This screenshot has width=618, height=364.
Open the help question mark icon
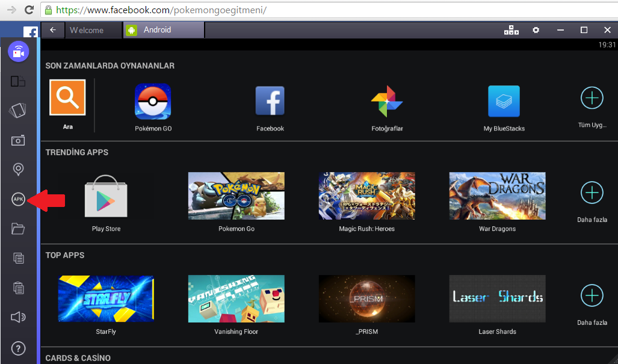18,348
